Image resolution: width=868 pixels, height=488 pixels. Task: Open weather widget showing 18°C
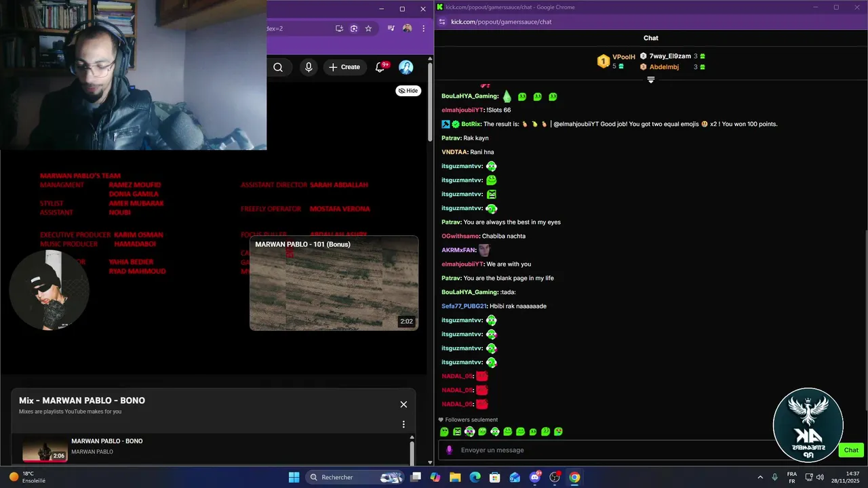tap(27, 477)
